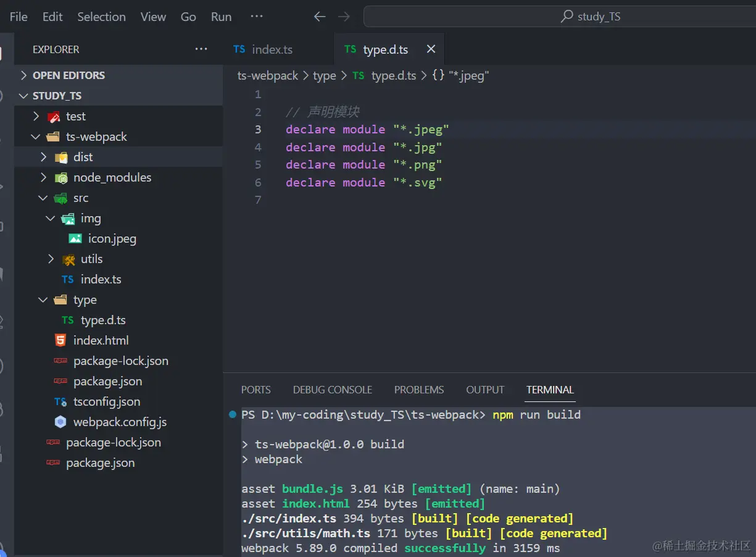Click npm icon of ts-webpack package.json
Screen dimensions: 756x557
60,382
